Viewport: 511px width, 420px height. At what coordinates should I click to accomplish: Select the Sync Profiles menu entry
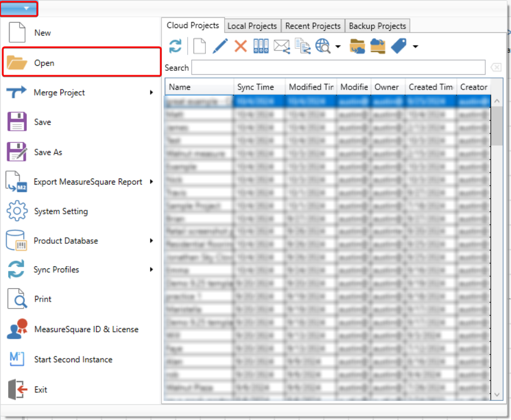coord(81,270)
